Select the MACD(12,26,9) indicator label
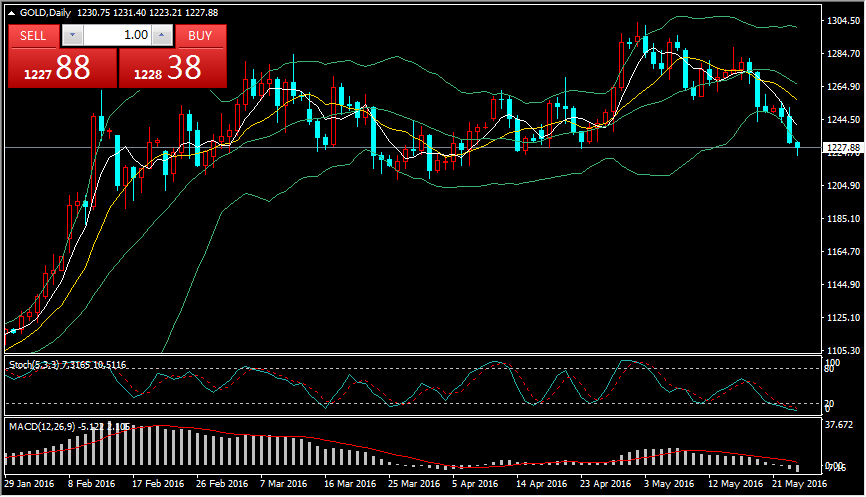This screenshot has width=866, height=497. point(42,427)
